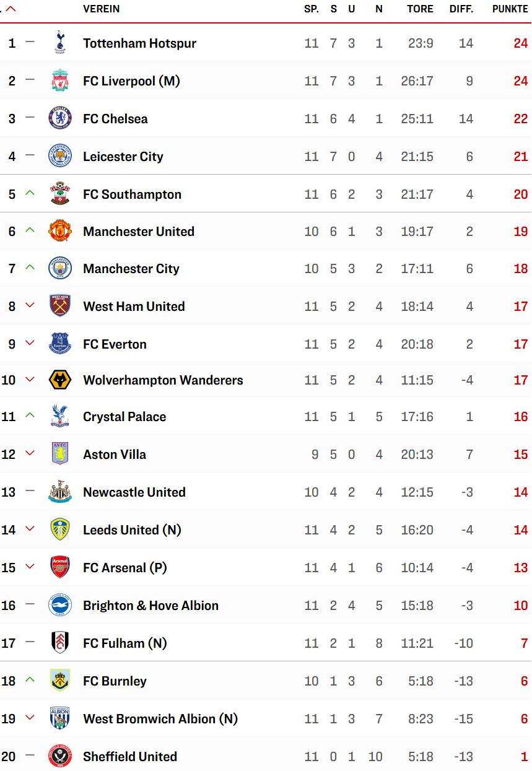Image resolution: width=532 pixels, height=771 pixels.
Task: Click the red rank-sort arrow in the header
Action: click(11, 9)
